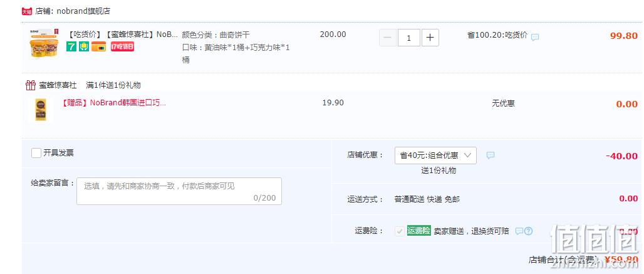Click the red Tmall logo before the shop name
644x274 pixels.
click(27, 11)
